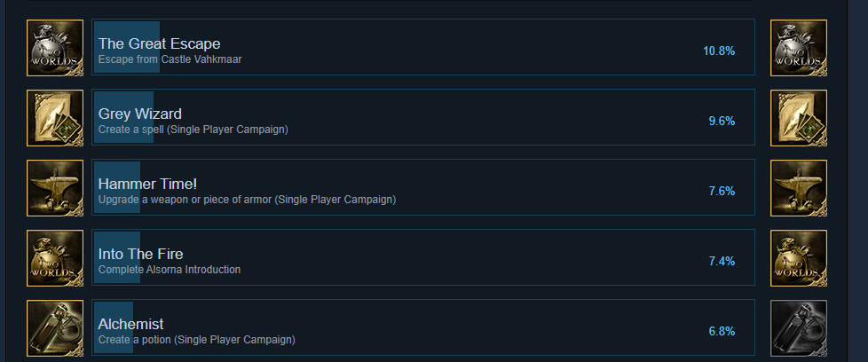Click the 9.6% completion percentage
The height and width of the screenshot is (362, 868).
click(x=722, y=122)
